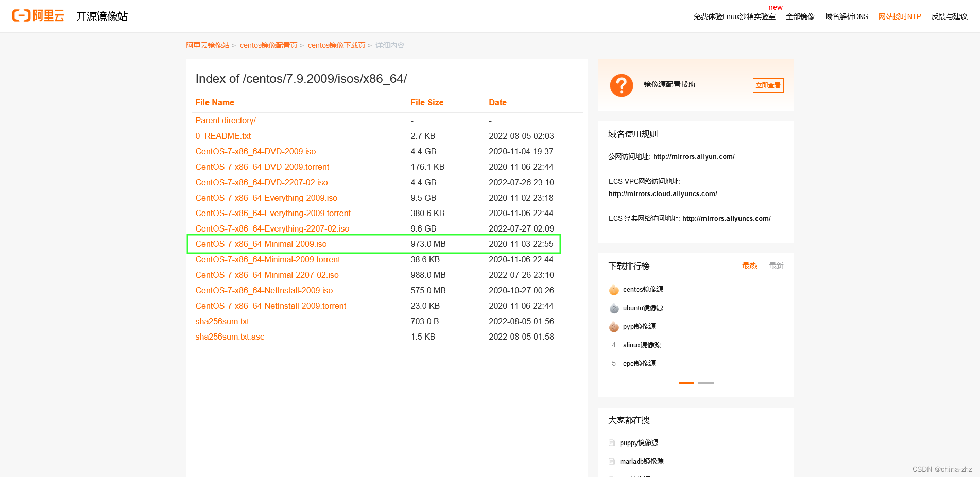
Task: Download CentOS-7-x86_64-Minimal-2009.torrent
Action: tap(268, 259)
